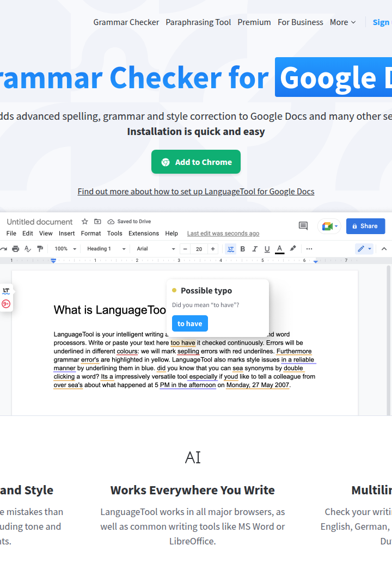The image size is (392, 588).
Task: Open the highlight color pen
Action: [x=292, y=248]
